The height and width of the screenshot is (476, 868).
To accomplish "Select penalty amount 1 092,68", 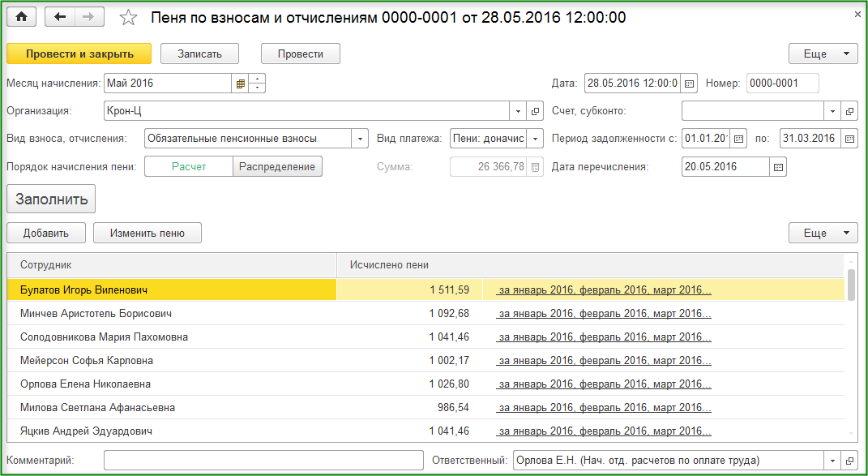I will 449,314.
